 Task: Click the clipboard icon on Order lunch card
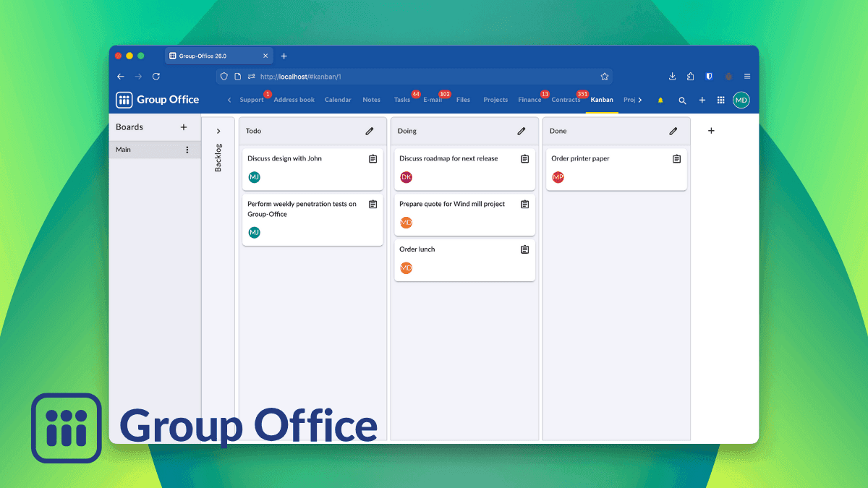pos(524,249)
